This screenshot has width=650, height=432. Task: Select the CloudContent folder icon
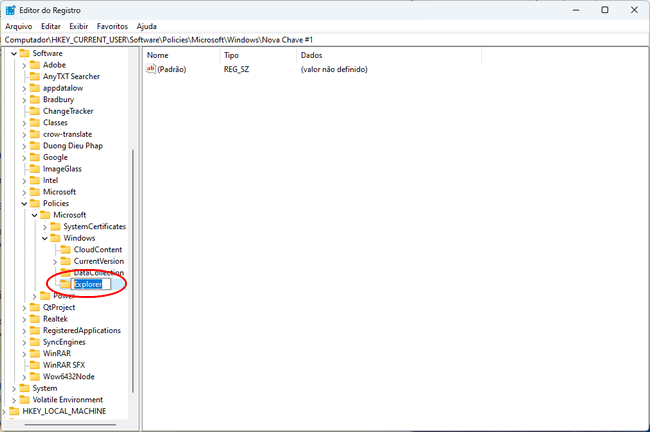coord(66,250)
